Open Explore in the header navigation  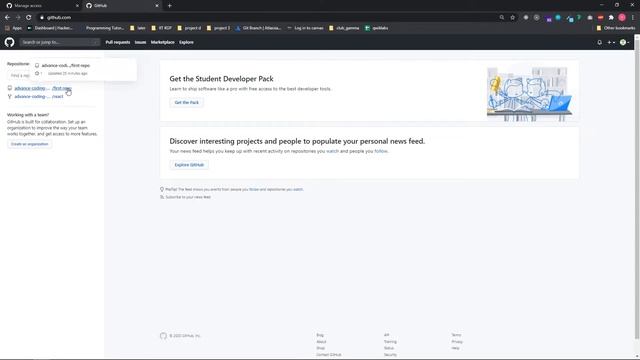click(186, 42)
